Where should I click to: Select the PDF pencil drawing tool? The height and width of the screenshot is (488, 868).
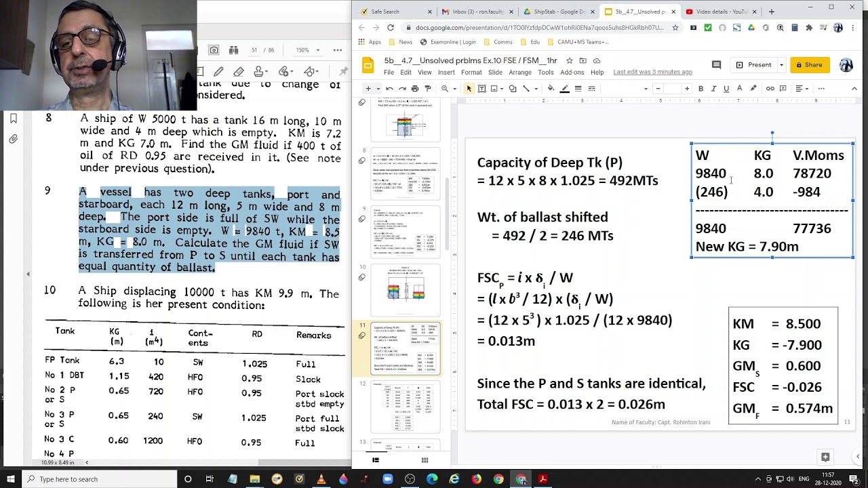218,71
